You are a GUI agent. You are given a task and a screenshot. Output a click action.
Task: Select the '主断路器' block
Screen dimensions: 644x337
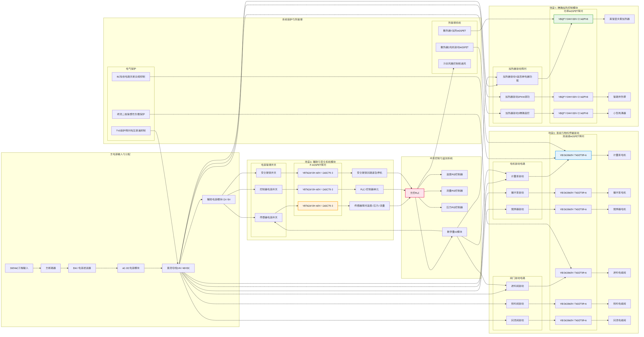[51, 268]
